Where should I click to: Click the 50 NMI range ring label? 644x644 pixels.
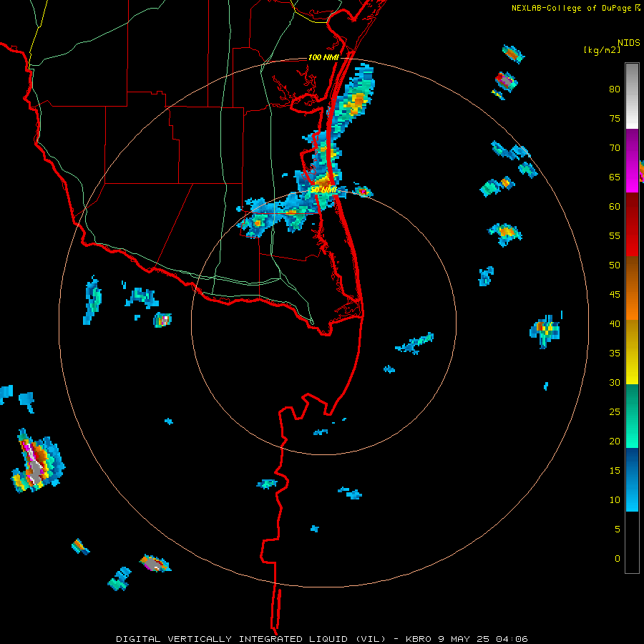[323, 190]
